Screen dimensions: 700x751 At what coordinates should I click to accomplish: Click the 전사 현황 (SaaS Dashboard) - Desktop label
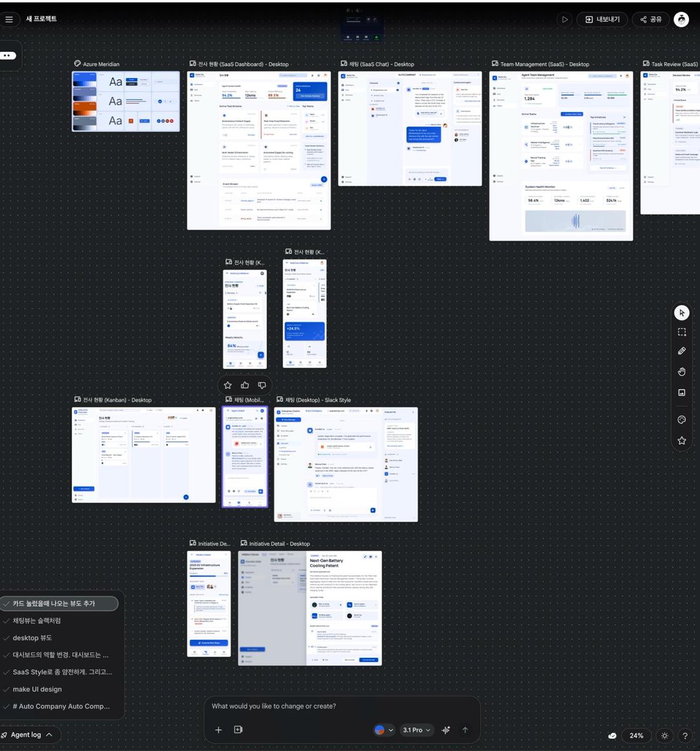point(239,64)
